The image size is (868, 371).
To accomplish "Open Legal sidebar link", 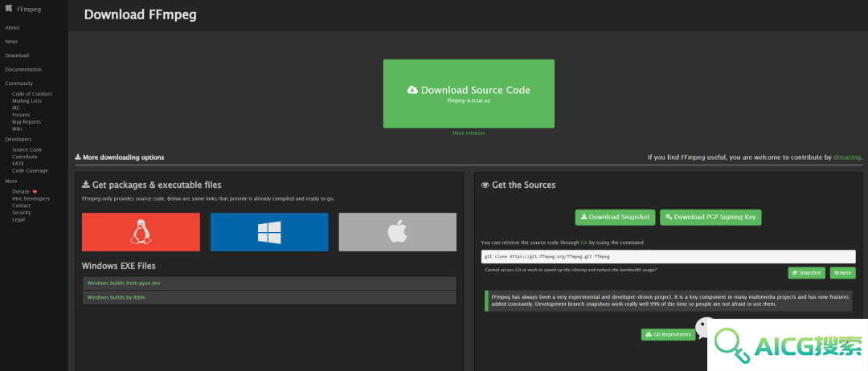I will 18,219.
